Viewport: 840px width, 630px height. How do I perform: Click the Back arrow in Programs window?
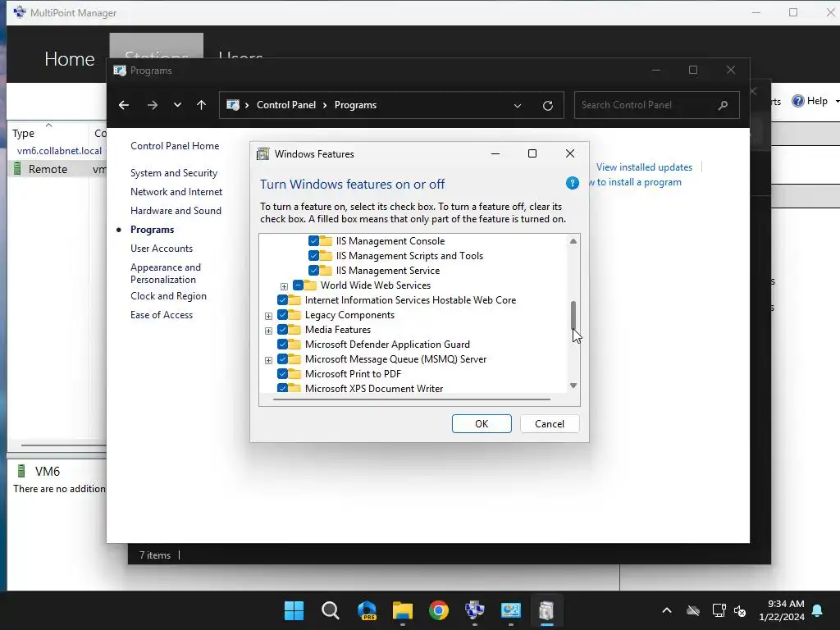pyautogui.click(x=124, y=105)
